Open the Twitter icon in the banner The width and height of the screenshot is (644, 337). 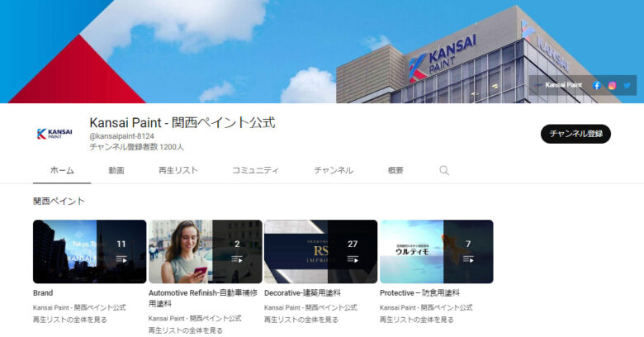tap(627, 85)
